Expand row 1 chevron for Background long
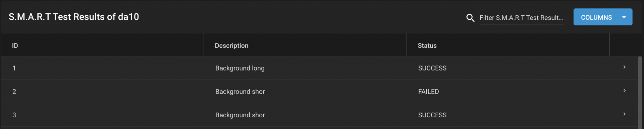Screen dimensions: 644x129 pos(624,67)
